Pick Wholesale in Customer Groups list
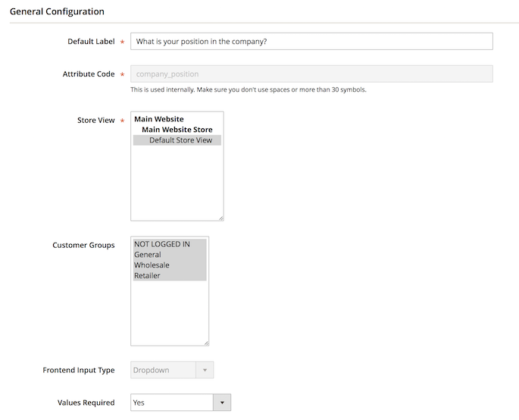 [x=152, y=265]
